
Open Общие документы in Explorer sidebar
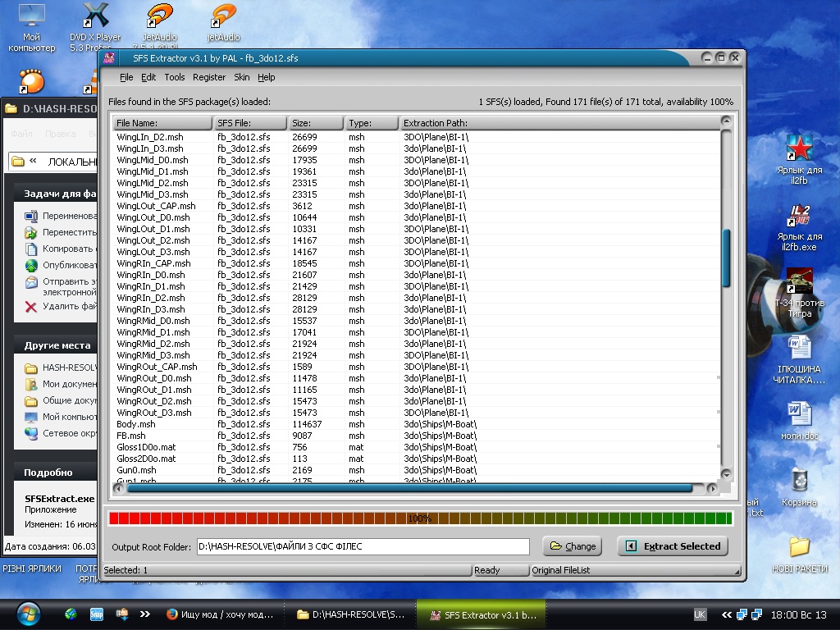(61, 400)
